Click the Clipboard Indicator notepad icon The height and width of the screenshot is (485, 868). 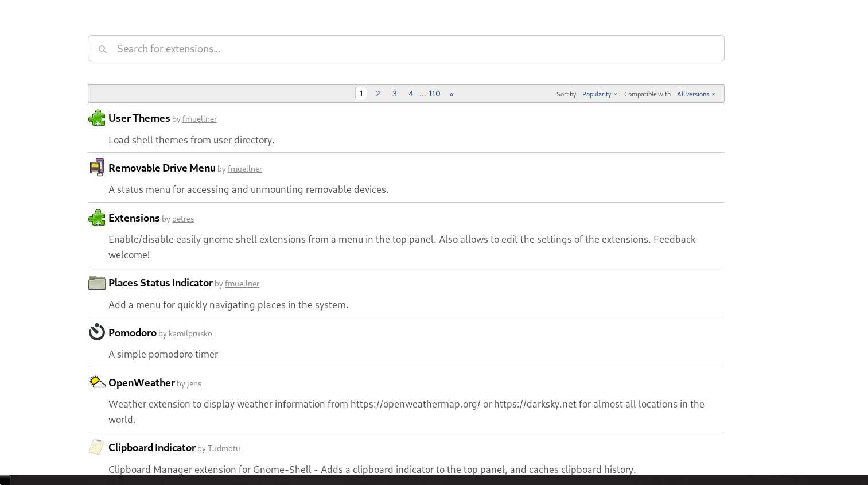click(97, 447)
